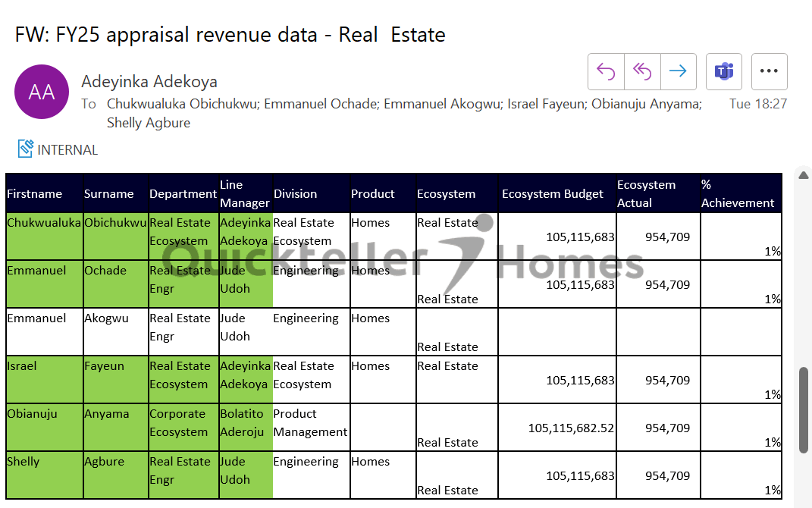
Task: Open Microsoft Teams chat icon
Action: pos(724,71)
